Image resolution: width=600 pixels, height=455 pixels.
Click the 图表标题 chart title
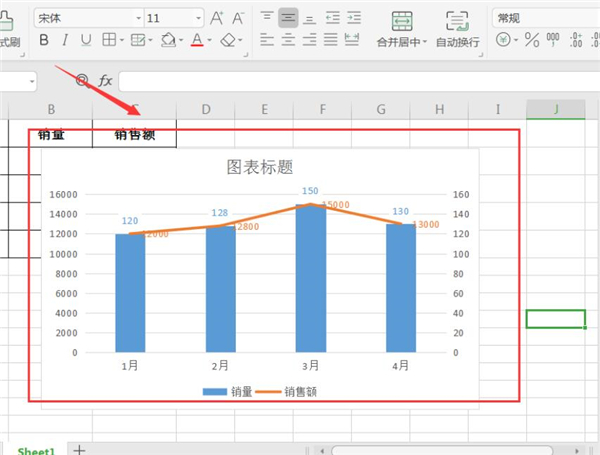point(260,167)
